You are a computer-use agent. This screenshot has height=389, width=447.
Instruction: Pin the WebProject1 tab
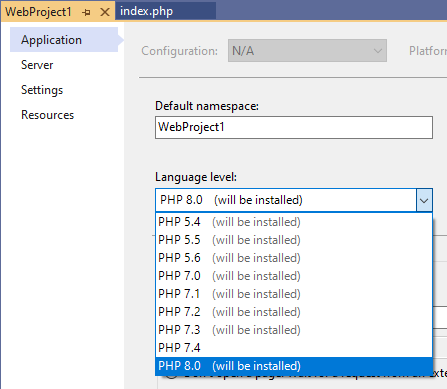pos(86,12)
